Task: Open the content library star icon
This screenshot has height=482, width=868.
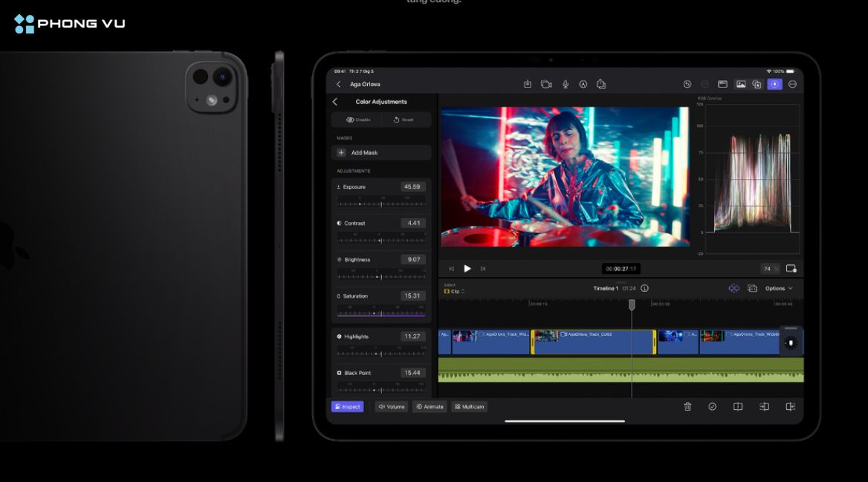Action: (x=757, y=84)
